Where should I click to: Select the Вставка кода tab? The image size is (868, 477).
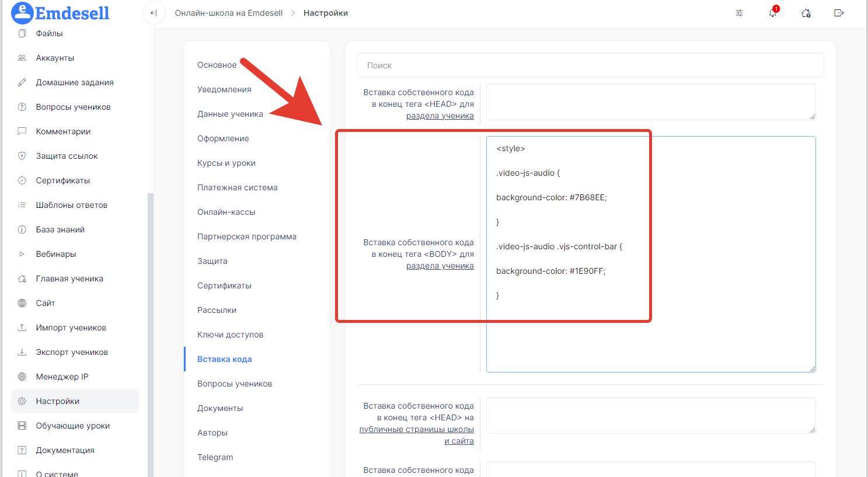pyautogui.click(x=224, y=359)
